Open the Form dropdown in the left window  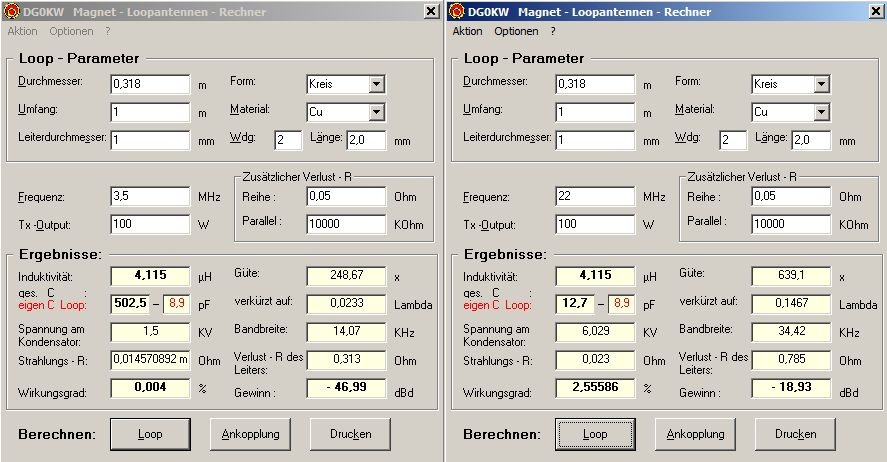pos(376,84)
